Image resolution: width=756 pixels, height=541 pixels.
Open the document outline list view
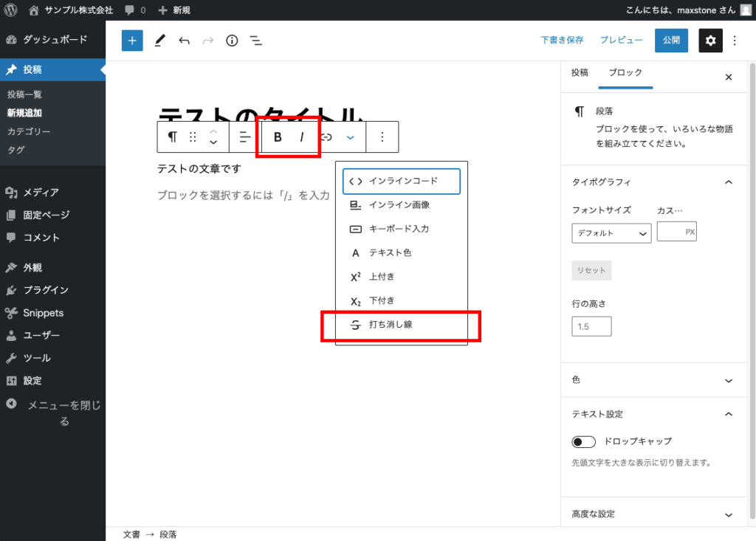tap(255, 41)
